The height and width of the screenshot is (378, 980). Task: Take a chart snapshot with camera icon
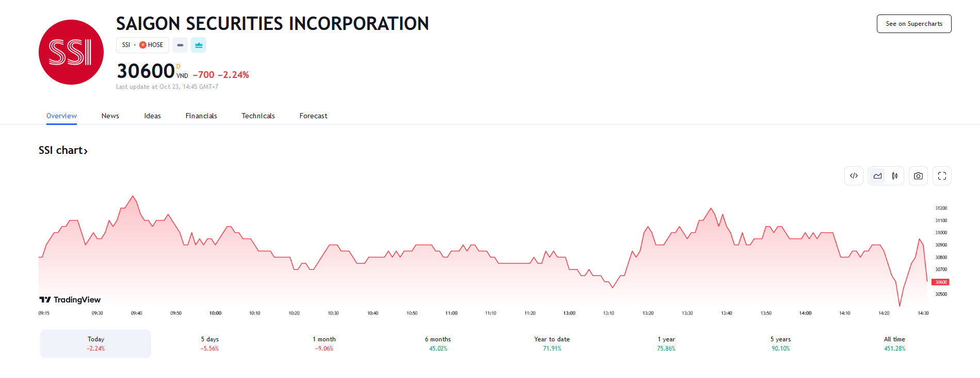coord(918,176)
